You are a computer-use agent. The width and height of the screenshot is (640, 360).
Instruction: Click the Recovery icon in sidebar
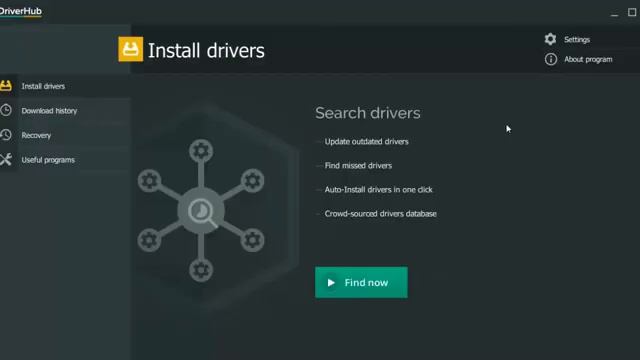(6, 135)
